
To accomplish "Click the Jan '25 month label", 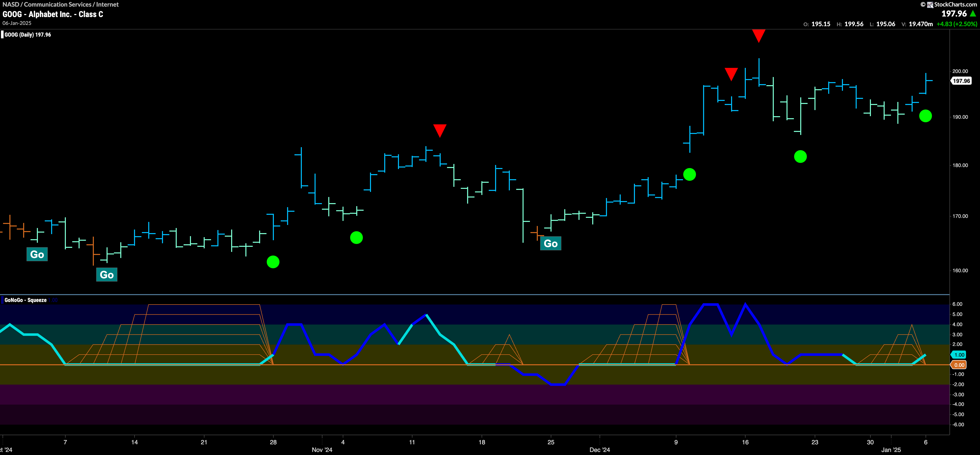I will click(x=891, y=450).
